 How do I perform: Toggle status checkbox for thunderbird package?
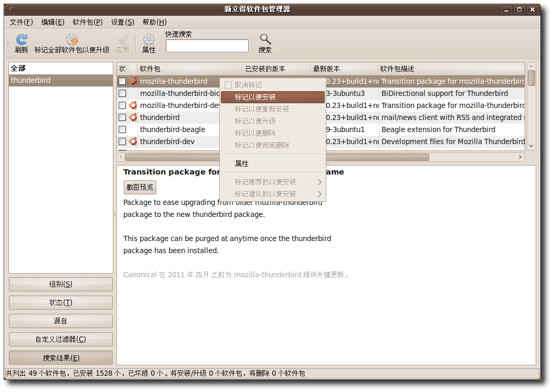pyautogui.click(x=122, y=117)
